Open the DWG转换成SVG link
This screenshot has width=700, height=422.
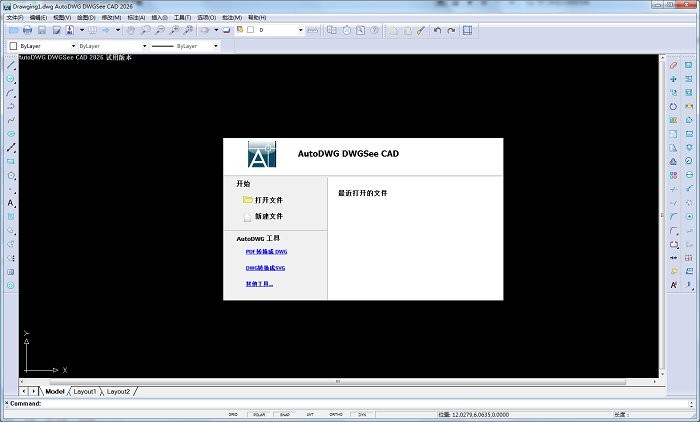(265, 268)
